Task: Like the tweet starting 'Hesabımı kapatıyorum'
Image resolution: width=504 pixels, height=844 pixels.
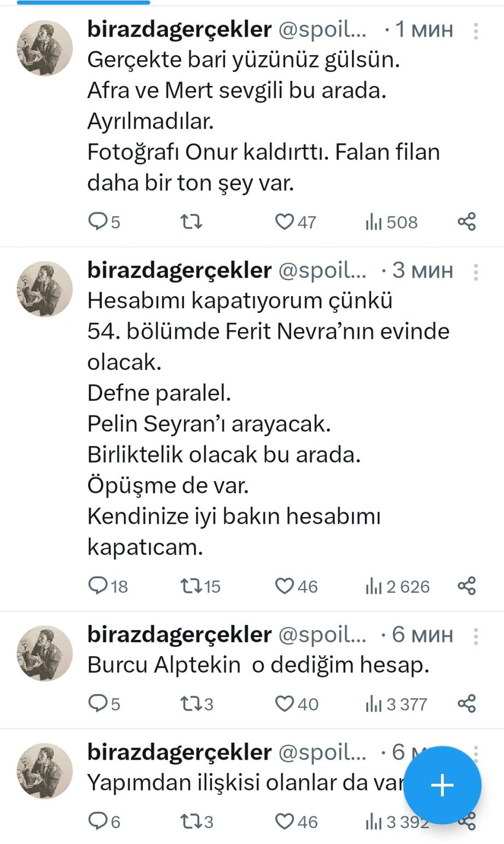Action: (x=285, y=586)
